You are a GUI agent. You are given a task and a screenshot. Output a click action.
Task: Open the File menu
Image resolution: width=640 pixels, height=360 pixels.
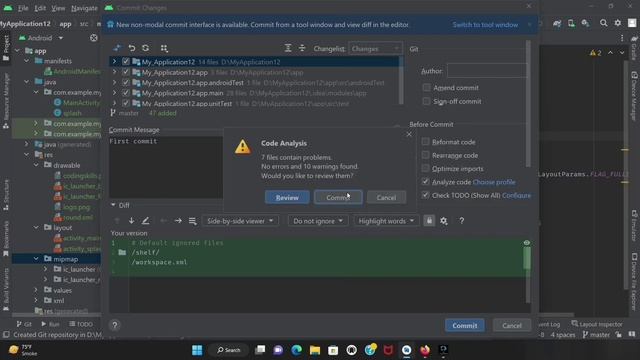(23, 8)
